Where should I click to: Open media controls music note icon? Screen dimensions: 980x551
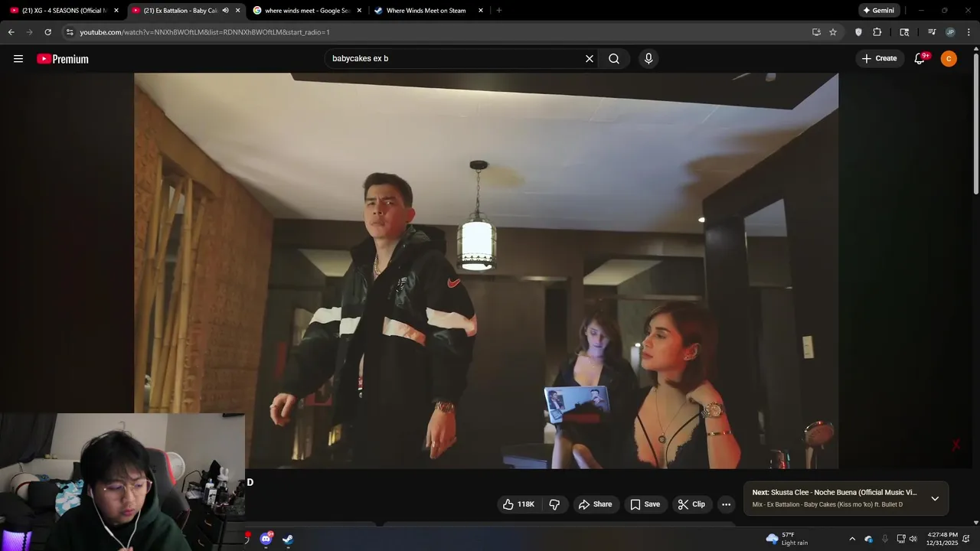tap(932, 32)
